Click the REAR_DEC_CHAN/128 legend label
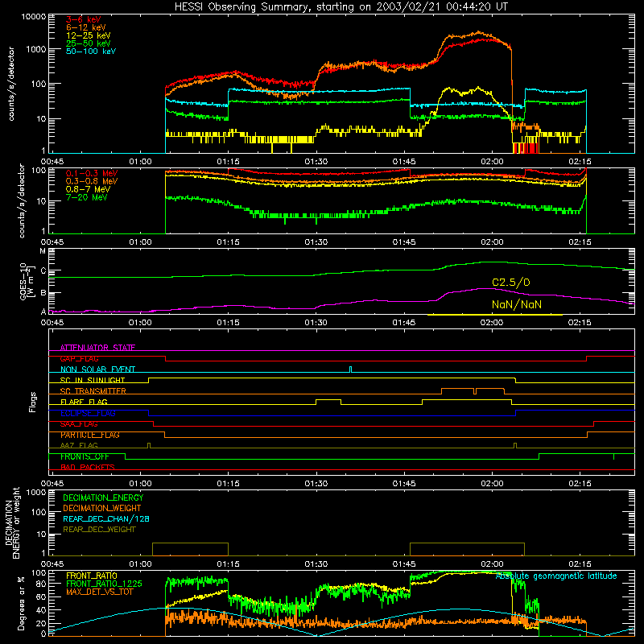The width and height of the screenshot is (644, 644). click(x=106, y=518)
